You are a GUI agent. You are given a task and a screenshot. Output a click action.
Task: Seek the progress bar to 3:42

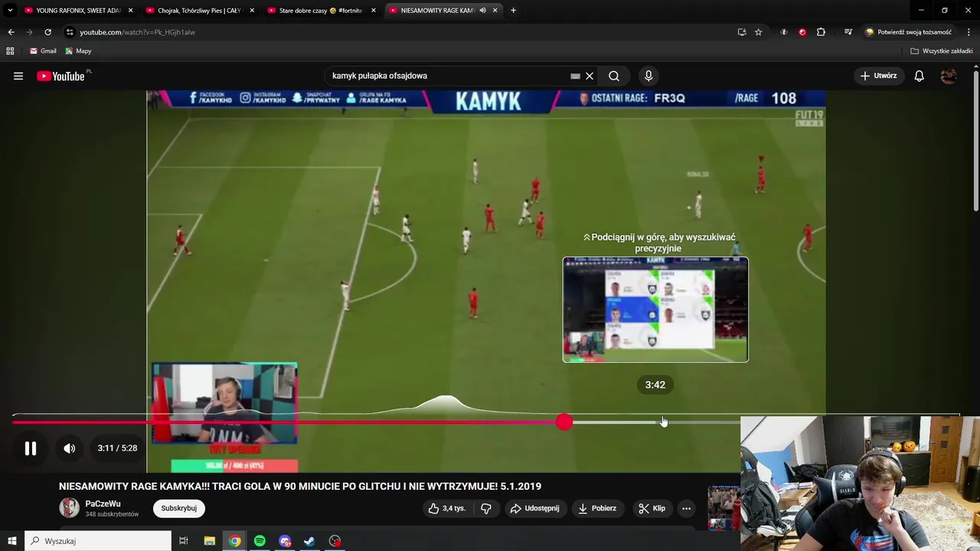point(663,422)
